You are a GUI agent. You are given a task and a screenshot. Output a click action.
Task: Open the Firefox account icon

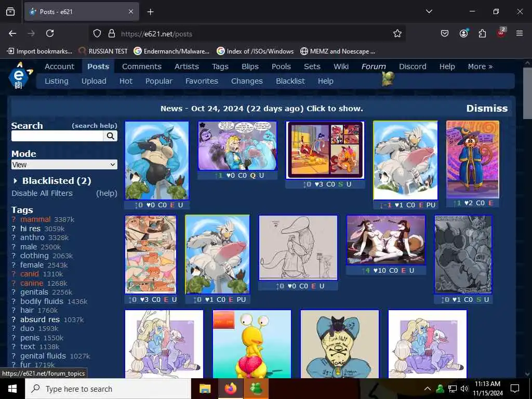(463, 33)
